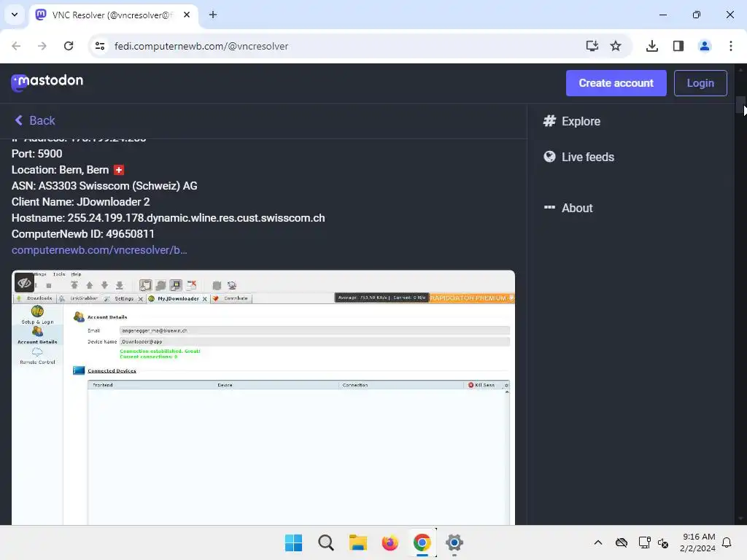The height and width of the screenshot is (560, 747).
Task: Click the page vertical scrollbar thumb
Action: click(x=740, y=105)
